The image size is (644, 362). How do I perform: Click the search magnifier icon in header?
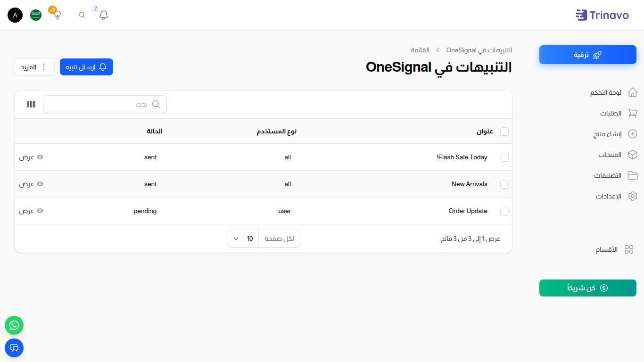pos(82,15)
